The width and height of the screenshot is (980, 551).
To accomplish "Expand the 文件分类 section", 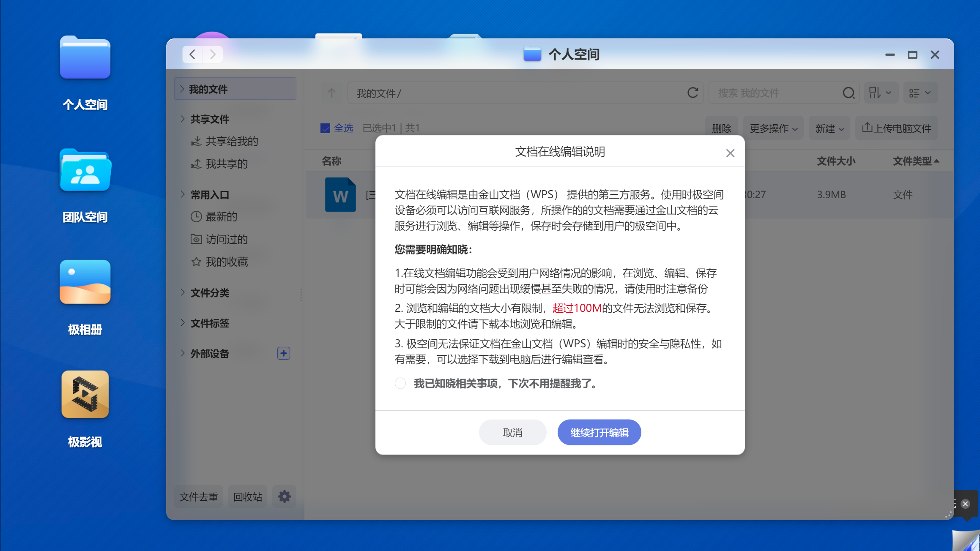I will (x=183, y=292).
